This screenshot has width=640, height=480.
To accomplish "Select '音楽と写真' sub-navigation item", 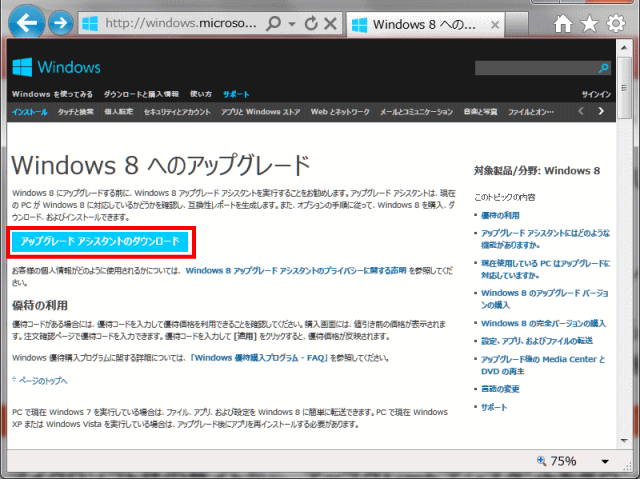I will pos(480,112).
